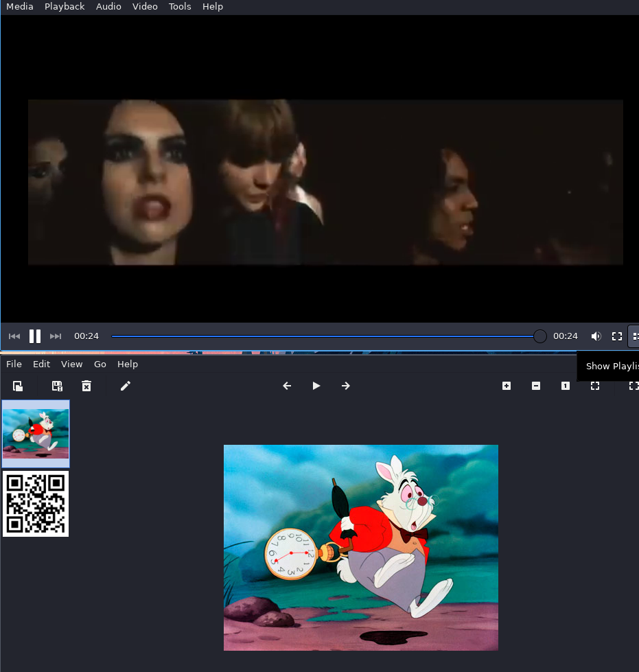The image size is (639, 672).
Task: Skip to the previous track
Action: (x=14, y=336)
